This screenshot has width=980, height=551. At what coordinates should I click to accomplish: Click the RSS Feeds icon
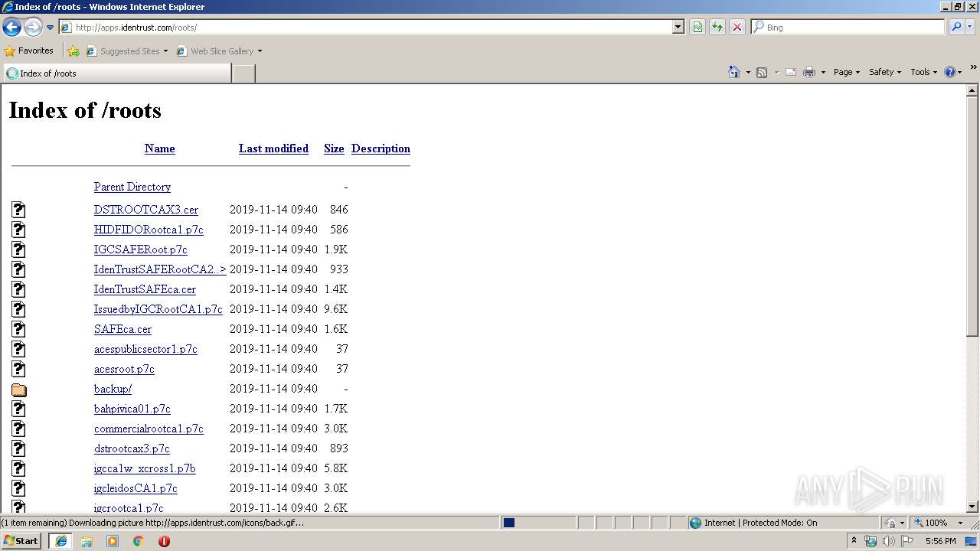(x=762, y=72)
